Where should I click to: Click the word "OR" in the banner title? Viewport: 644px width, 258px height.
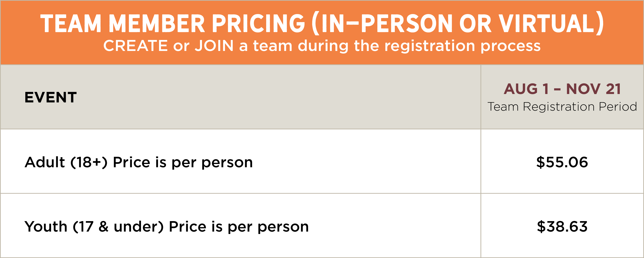pyautogui.click(x=475, y=24)
